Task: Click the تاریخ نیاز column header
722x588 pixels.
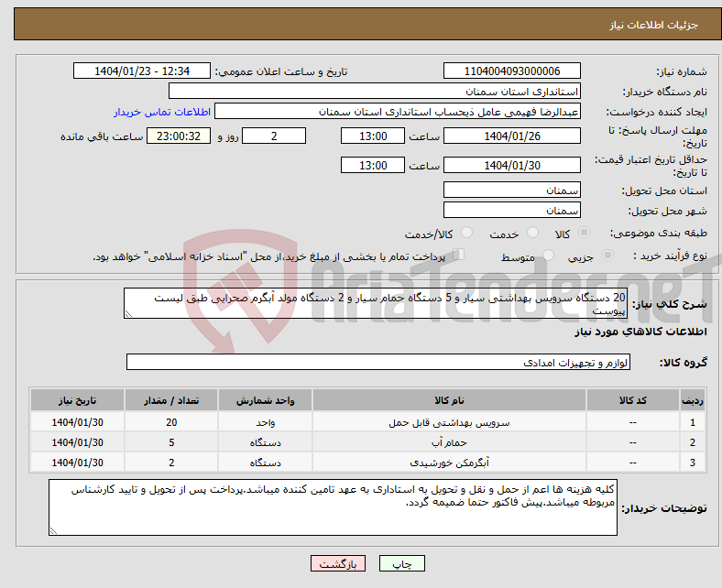Action: 77,400
